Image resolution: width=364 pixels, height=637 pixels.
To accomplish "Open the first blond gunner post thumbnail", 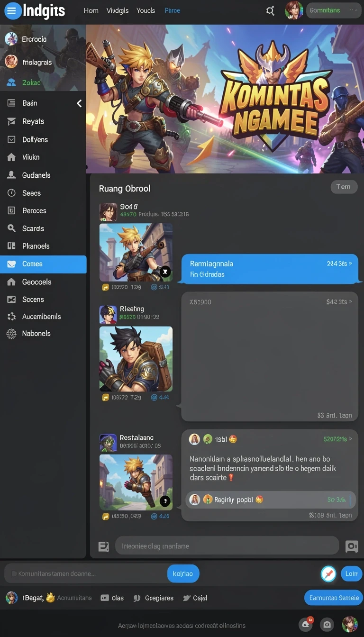I will [x=136, y=253].
